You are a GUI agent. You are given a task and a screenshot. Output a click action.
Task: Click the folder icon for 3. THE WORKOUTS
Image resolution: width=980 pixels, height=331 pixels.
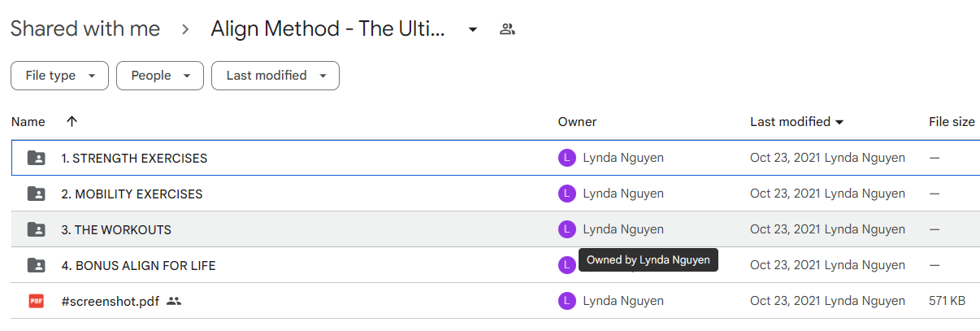37,229
